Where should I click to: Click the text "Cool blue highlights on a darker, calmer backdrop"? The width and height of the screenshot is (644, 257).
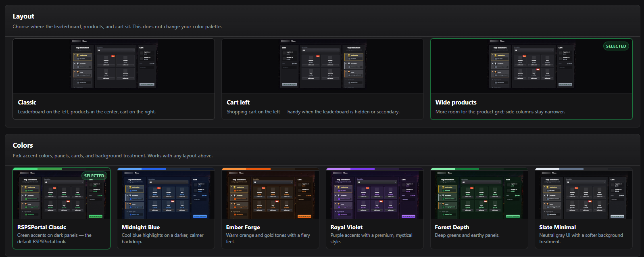tap(163, 238)
